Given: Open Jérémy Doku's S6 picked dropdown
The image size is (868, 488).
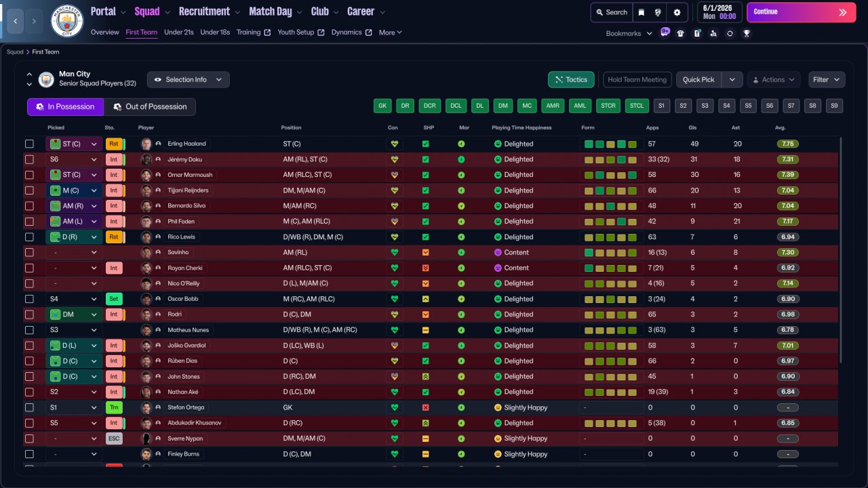Looking at the screenshot, I should 74,159.
